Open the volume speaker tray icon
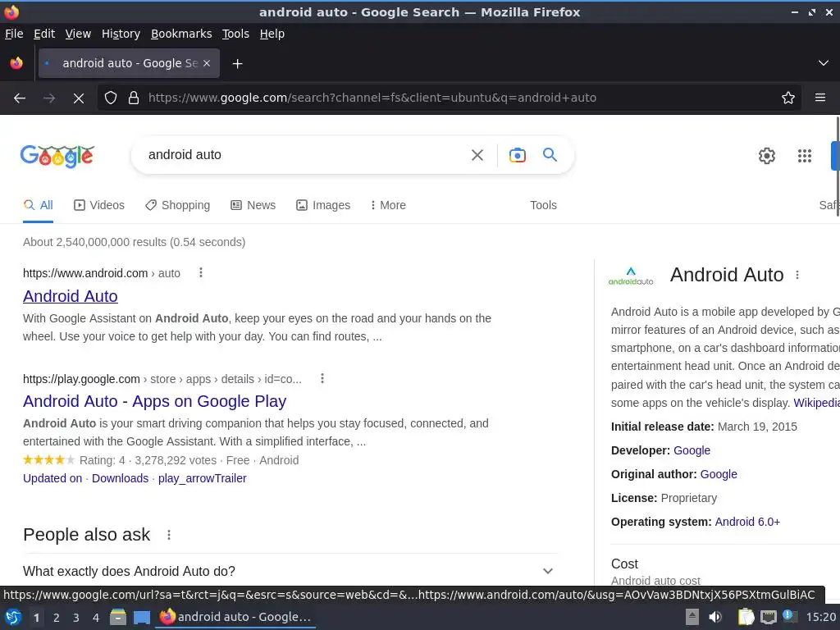 pos(715,617)
